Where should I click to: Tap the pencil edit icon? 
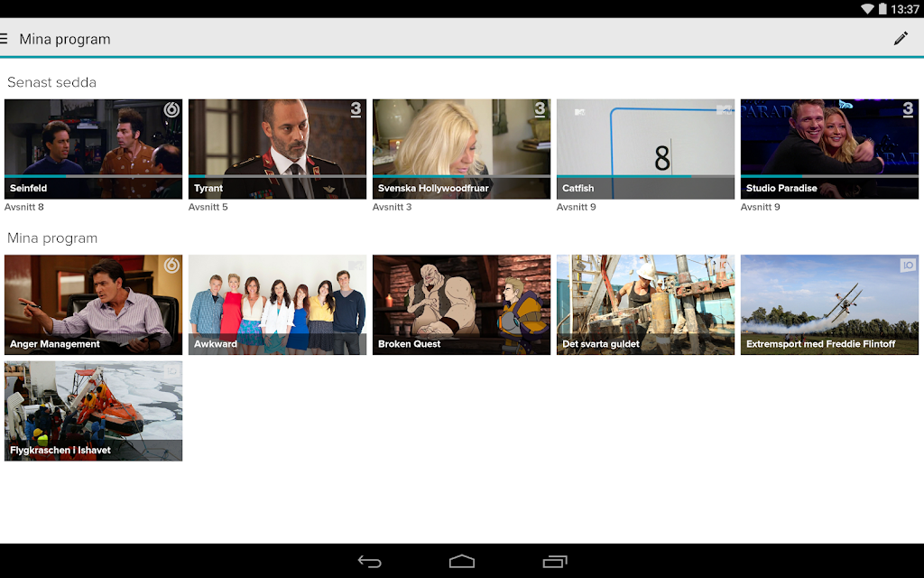click(x=901, y=39)
